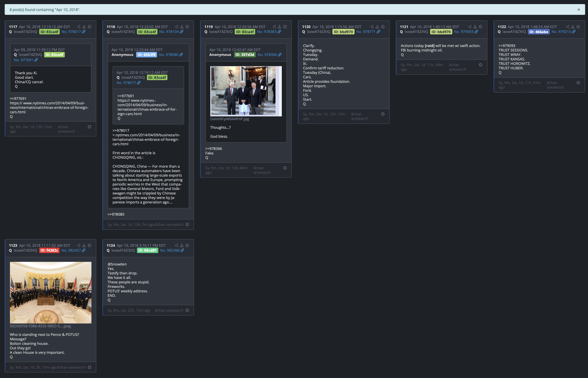588x378 pixels.
Task: Download post 1124
Action: pyautogui.click(x=182, y=245)
